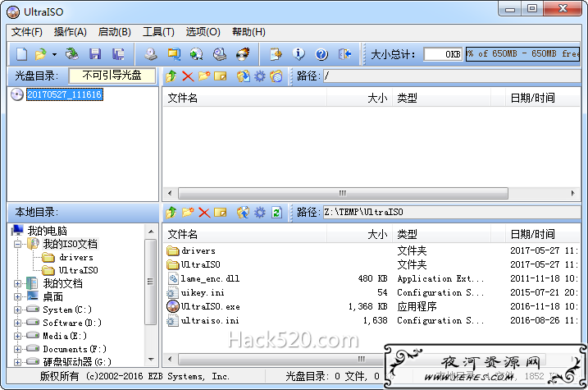Click the green Refresh icon in local toolbar
The height and width of the screenshot is (390, 588).
[276, 213]
